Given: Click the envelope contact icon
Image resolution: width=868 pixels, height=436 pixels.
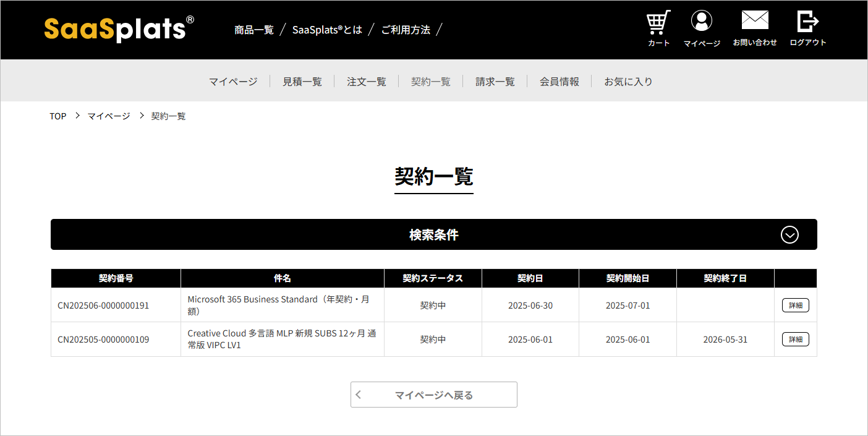Looking at the screenshot, I should [x=755, y=20].
